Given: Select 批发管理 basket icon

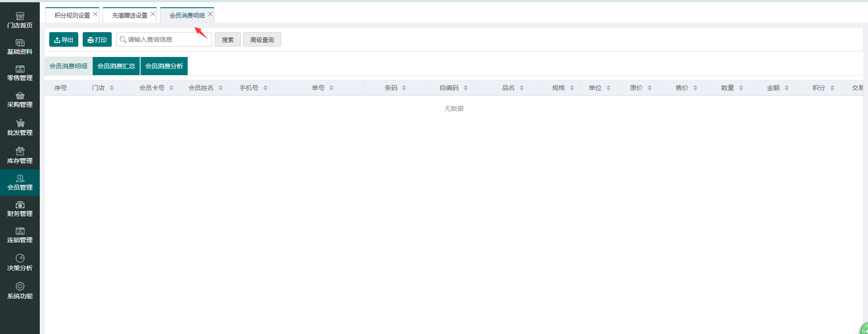Looking at the screenshot, I should coord(20,123).
